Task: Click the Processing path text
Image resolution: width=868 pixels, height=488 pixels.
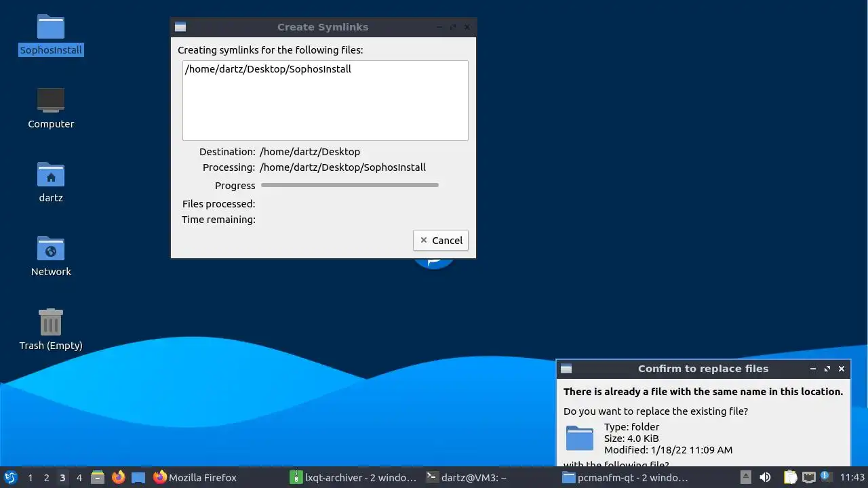Action: [x=342, y=167]
